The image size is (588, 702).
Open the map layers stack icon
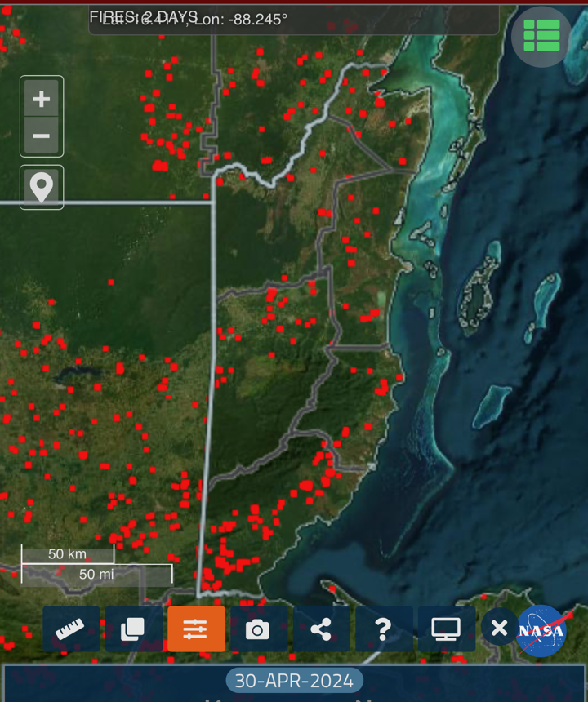[x=133, y=629]
